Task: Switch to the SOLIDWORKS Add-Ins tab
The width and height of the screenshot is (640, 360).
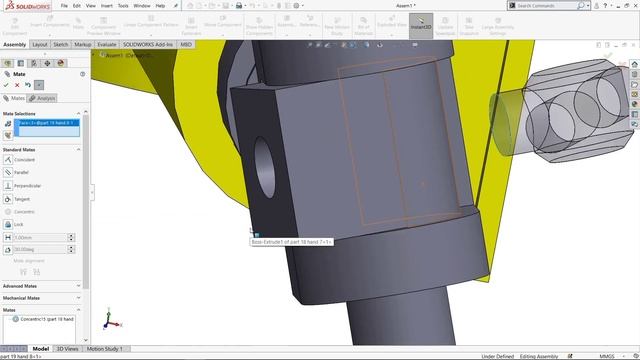Action: [x=148, y=44]
